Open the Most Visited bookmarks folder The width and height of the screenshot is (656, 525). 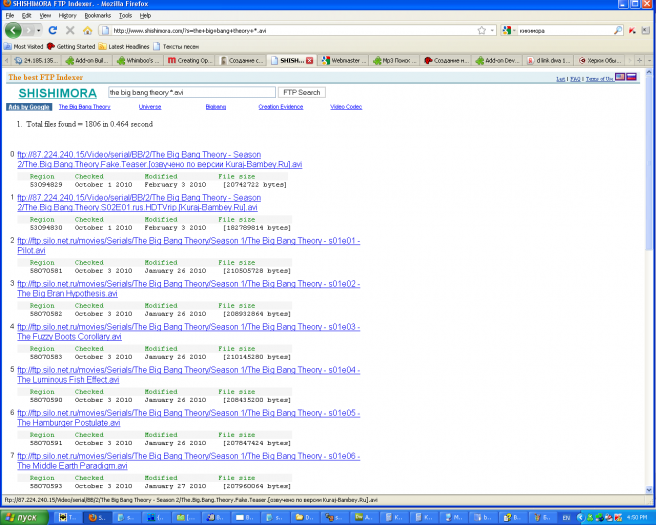point(23,46)
